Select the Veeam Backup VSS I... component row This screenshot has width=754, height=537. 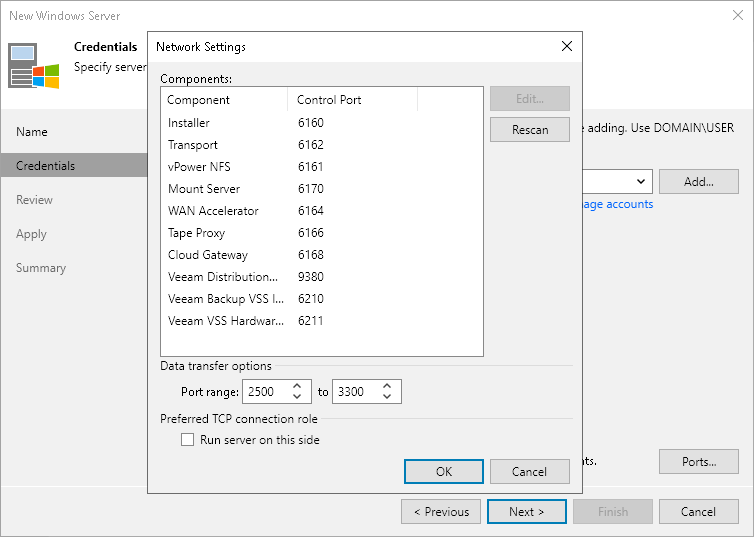point(322,299)
